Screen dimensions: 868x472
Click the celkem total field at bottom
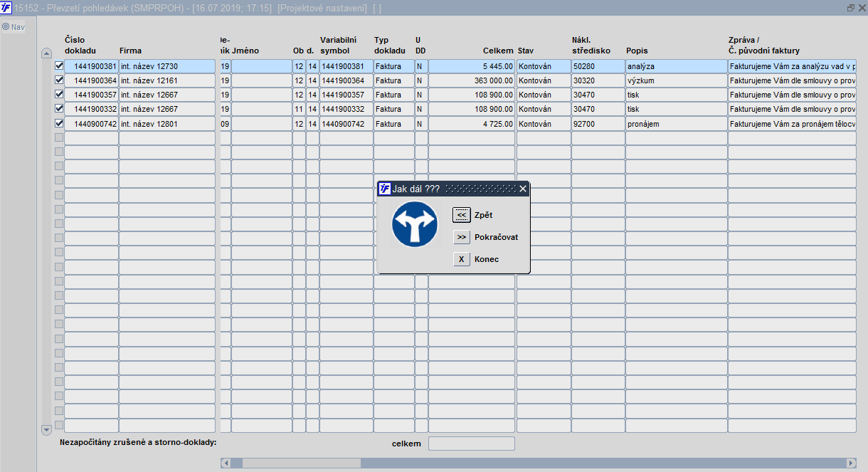click(x=471, y=444)
